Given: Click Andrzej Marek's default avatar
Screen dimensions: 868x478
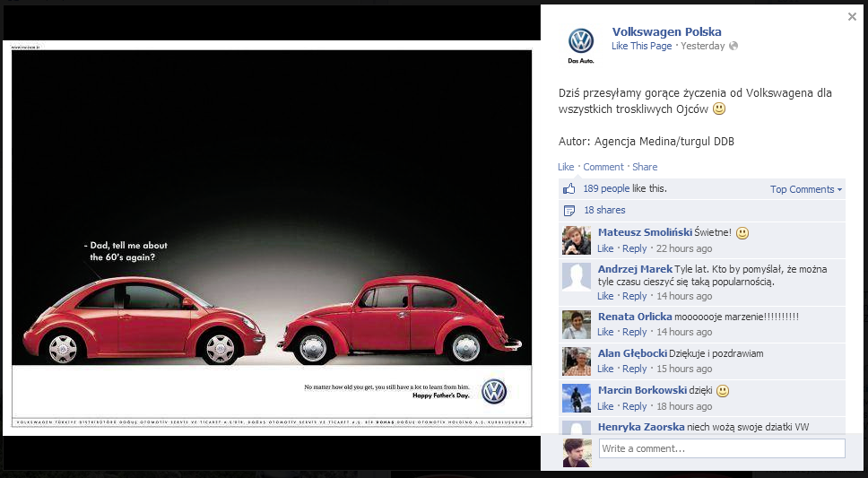Looking at the screenshot, I should [577, 277].
